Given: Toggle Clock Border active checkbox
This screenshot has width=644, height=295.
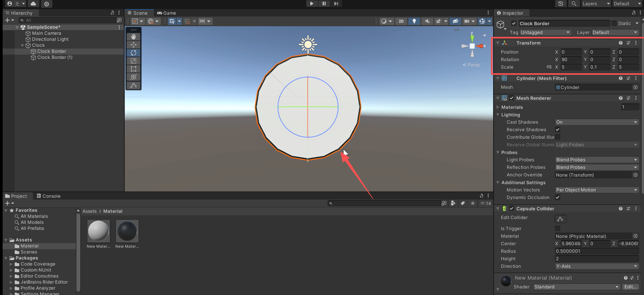Looking at the screenshot, I should tap(514, 24).
